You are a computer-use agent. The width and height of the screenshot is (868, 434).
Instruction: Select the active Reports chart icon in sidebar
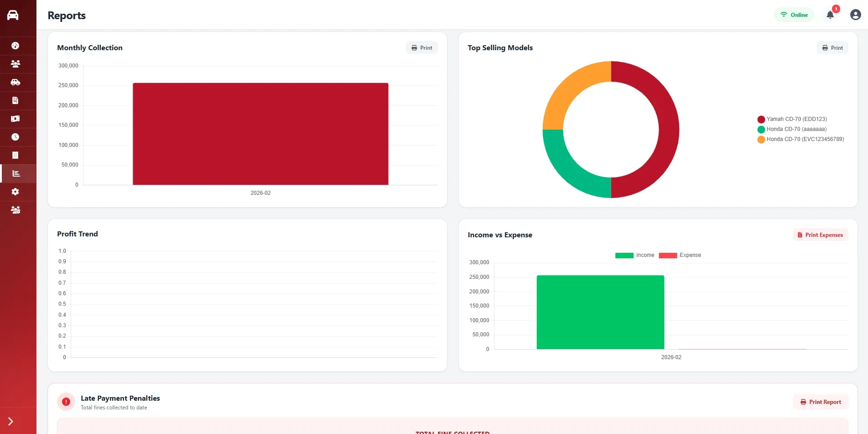(16, 173)
